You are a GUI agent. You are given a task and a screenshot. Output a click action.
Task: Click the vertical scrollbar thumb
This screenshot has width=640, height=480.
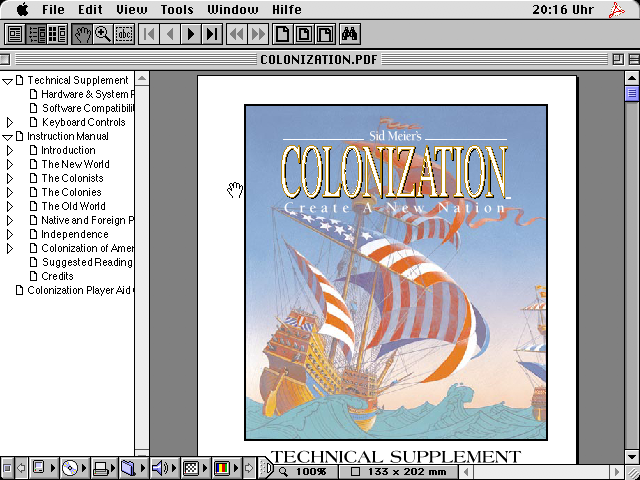[x=631, y=93]
